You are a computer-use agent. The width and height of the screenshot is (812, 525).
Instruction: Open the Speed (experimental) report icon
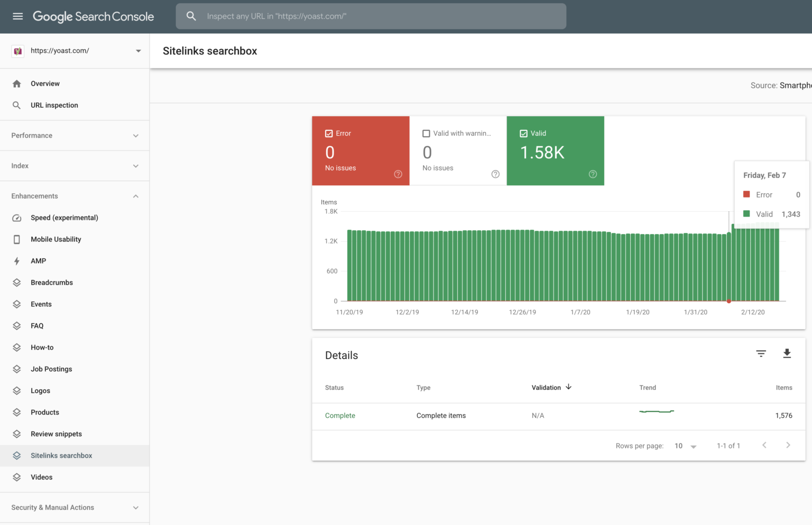click(x=16, y=218)
